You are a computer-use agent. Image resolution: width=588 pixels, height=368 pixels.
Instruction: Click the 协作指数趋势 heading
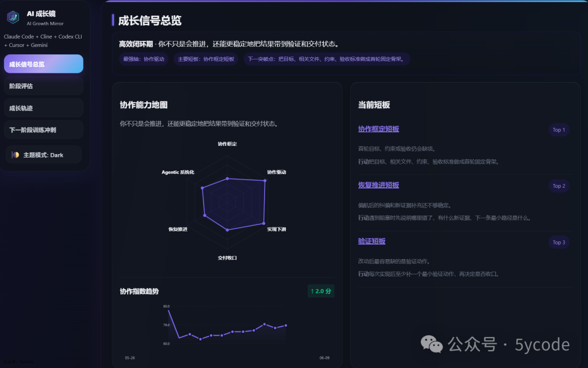[x=139, y=291]
